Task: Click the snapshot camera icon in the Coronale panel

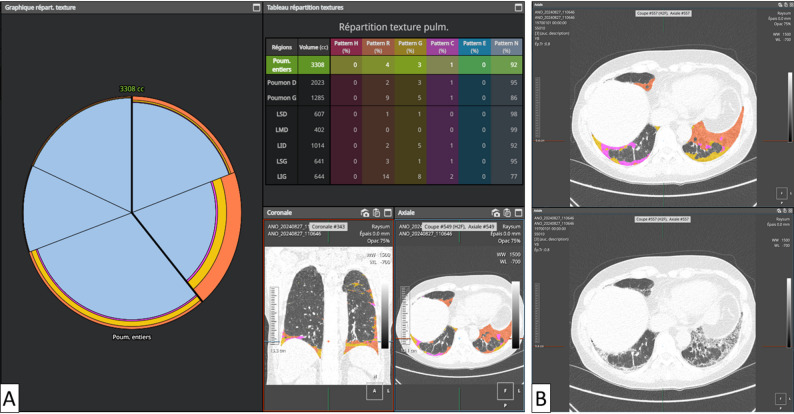Action: 365,213
